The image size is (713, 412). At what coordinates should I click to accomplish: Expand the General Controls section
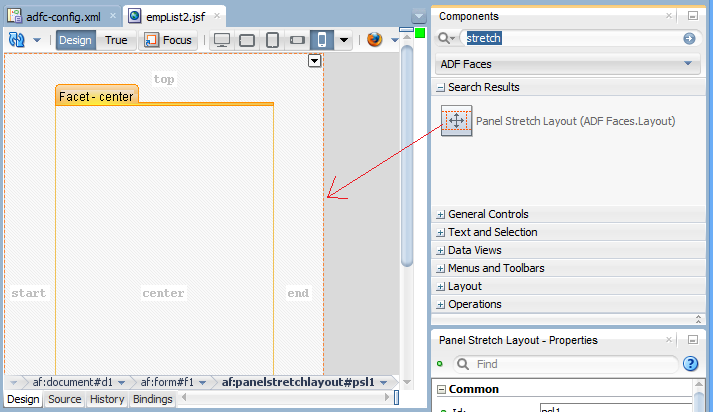click(440, 215)
